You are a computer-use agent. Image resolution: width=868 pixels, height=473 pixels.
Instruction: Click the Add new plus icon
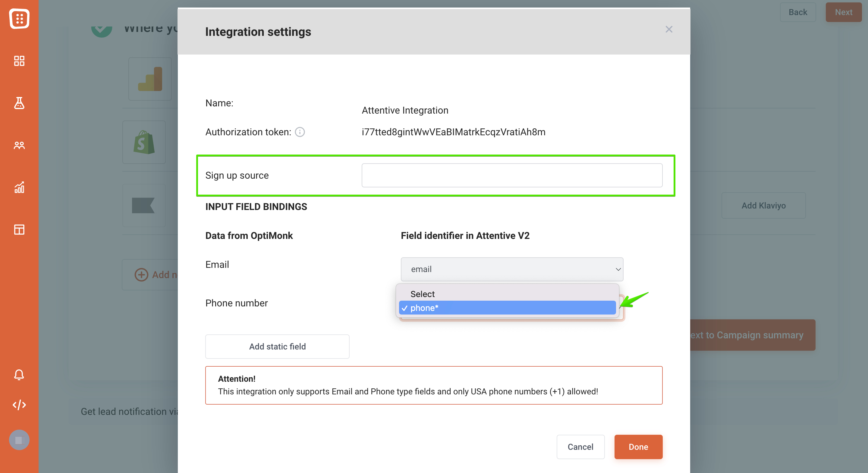point(141,274)
